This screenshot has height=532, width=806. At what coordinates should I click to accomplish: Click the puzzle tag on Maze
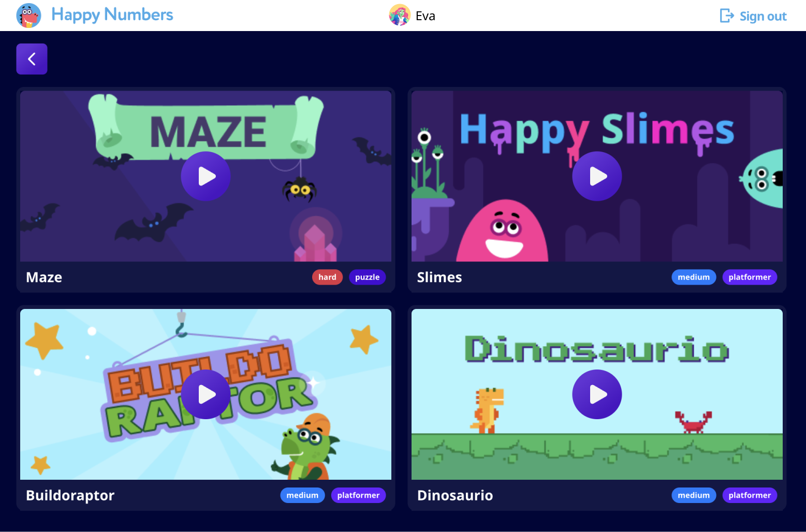click(x=367, y=277)
